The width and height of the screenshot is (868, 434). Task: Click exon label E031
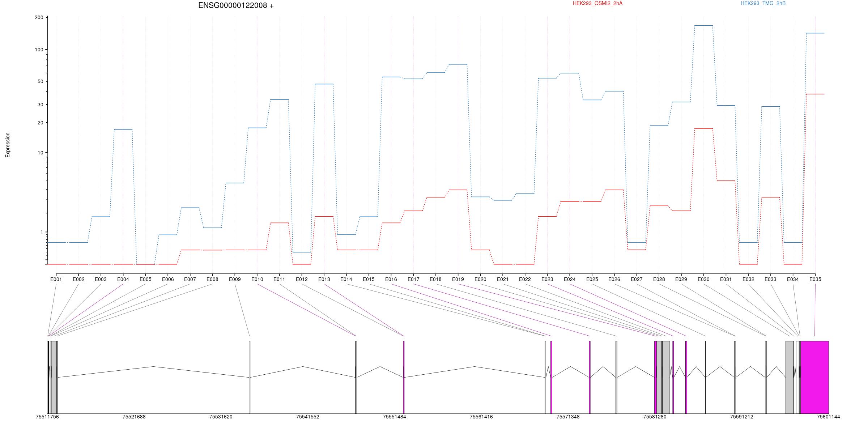(726, 279)
